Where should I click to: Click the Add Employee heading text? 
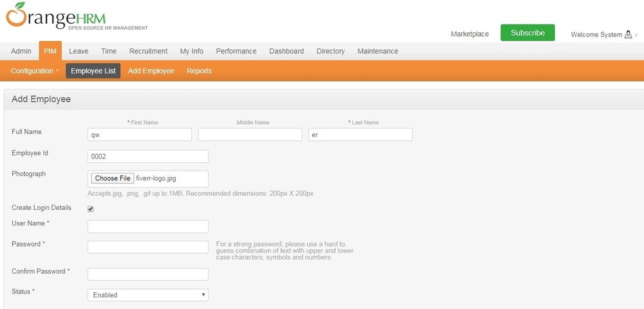41,99
